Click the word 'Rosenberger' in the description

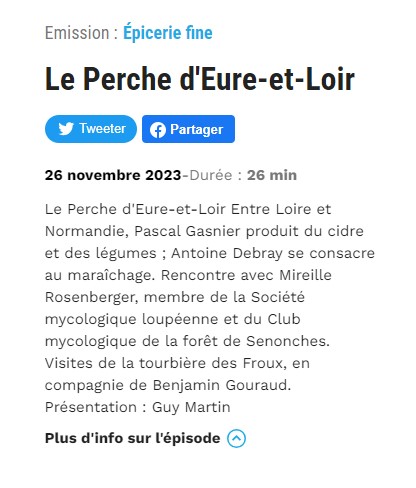pyautogui.click(x=92, y=297)
